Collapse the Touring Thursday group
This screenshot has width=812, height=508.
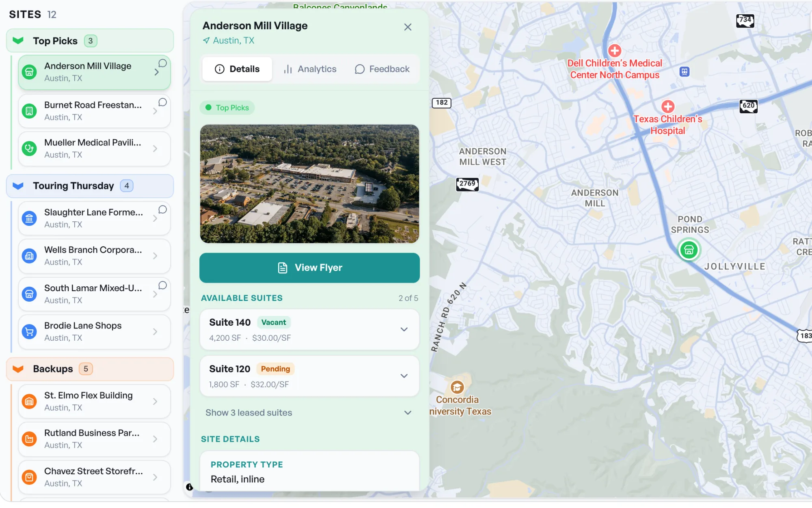click(x=18, y=186)
